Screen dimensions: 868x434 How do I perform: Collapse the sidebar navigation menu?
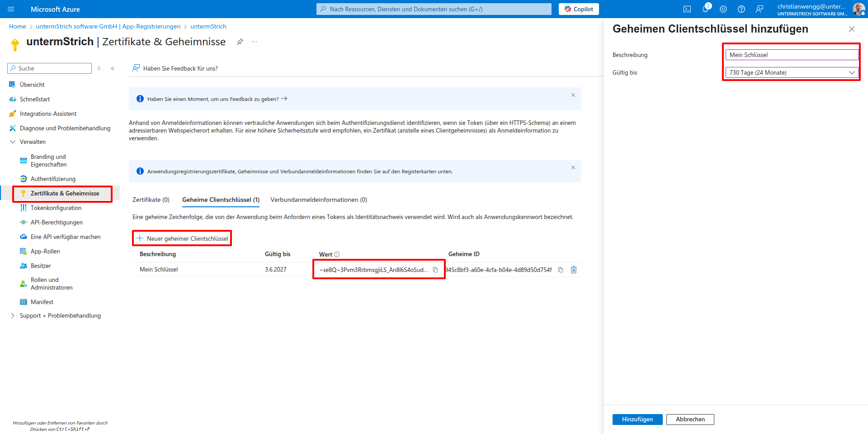coord(113,68)
